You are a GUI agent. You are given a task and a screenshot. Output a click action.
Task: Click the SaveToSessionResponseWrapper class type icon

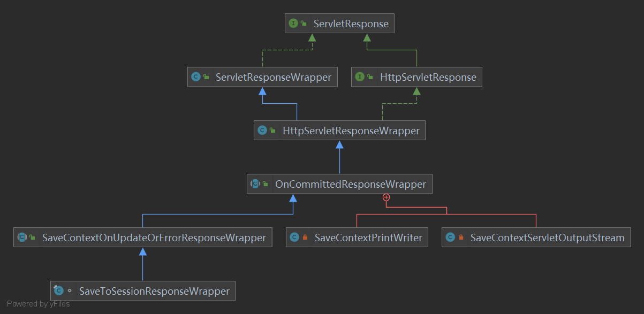(59, 291)
